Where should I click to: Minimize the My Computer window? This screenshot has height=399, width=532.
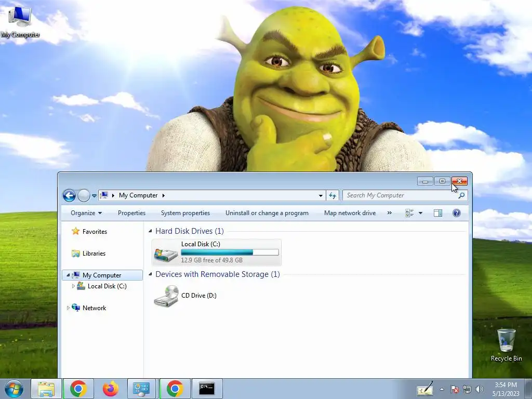tap(425, 181)
